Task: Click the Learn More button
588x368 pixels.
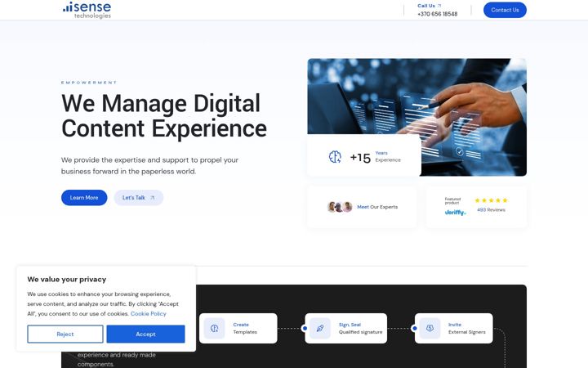Action: tap(84, 198)
